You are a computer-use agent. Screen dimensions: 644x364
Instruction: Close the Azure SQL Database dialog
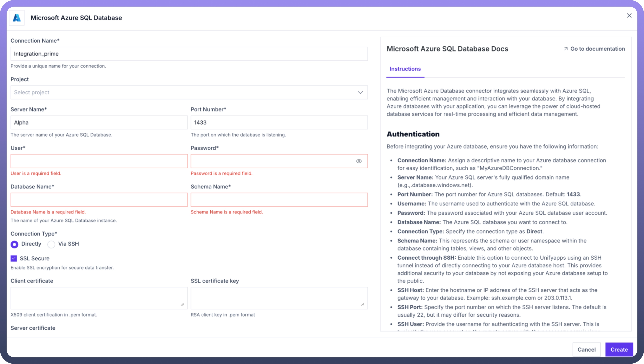click(x=629, y=15)
